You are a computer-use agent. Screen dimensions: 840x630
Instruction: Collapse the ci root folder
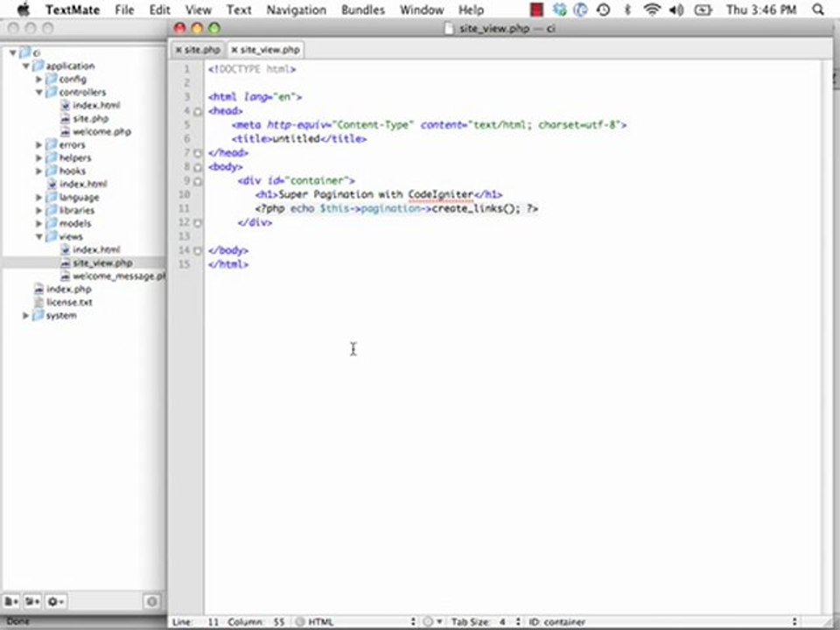(x=12, y=53)
